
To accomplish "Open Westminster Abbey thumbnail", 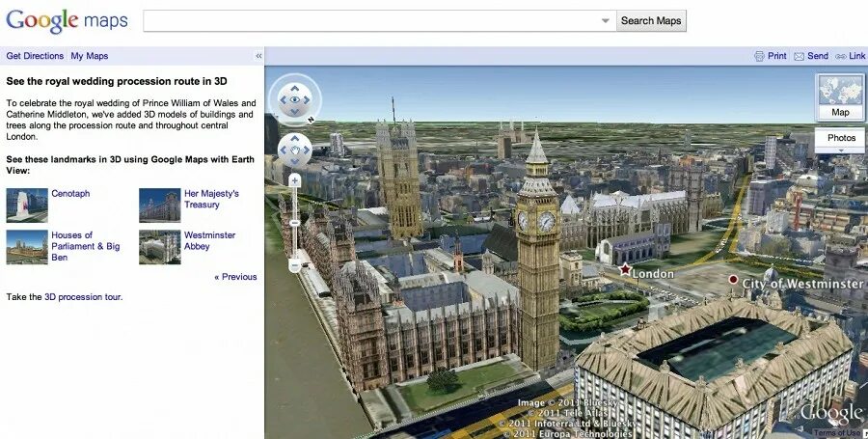I will pyautogui.click(x=159, y=247).
